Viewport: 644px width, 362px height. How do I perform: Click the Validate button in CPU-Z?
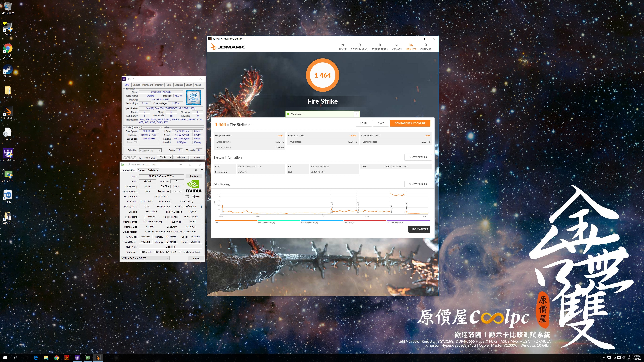click(x=181, y=157)
